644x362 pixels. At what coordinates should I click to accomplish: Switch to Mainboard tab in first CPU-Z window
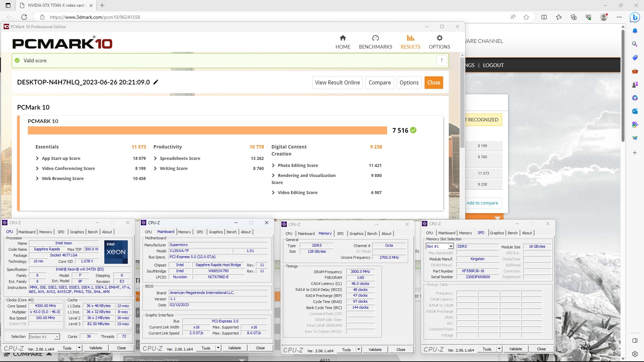[x=27, y=232]
